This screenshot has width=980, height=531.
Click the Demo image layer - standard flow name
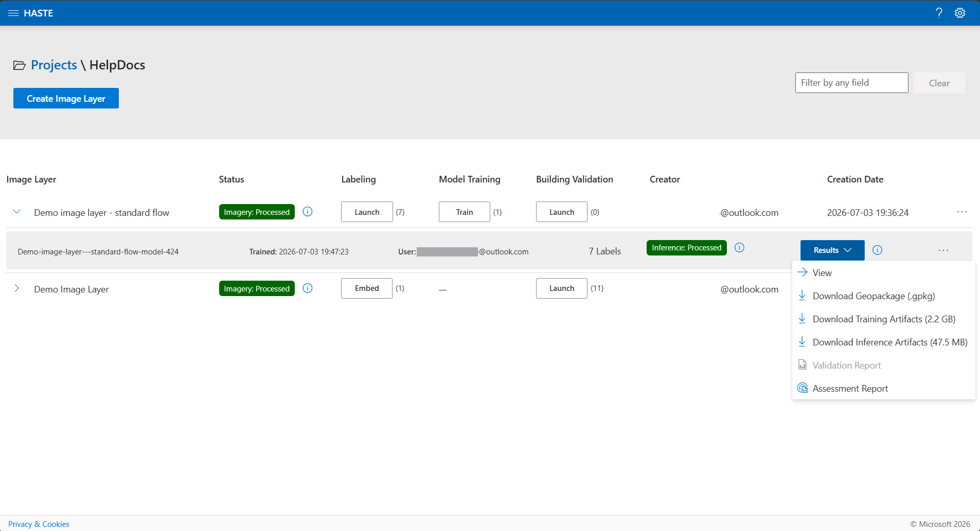[x=101, y=213]
